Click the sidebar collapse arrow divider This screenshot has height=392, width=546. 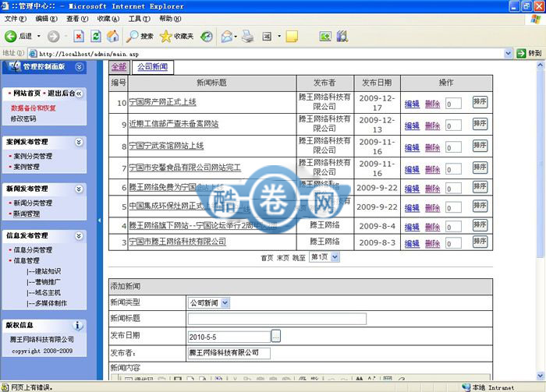tap(100, 221)
